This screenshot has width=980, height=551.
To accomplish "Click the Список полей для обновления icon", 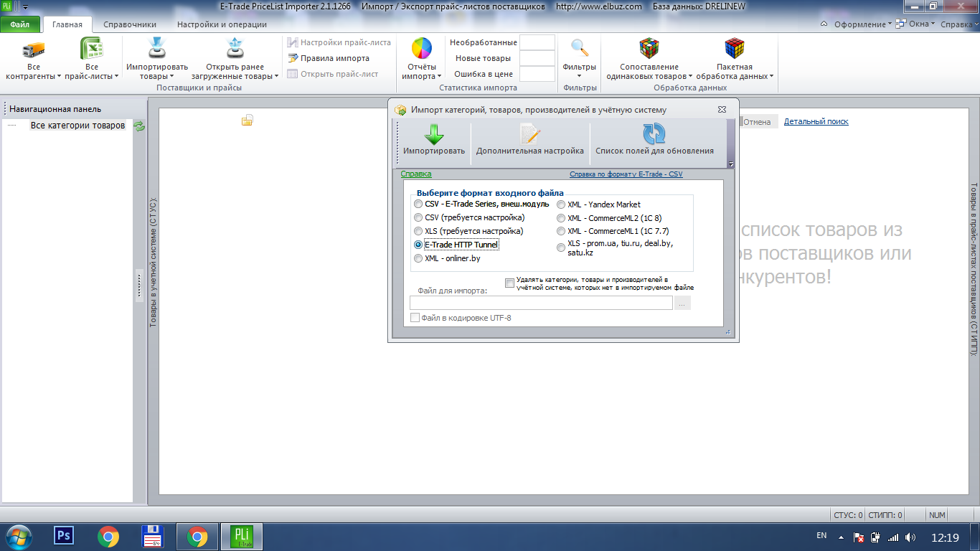I will coord(654,133).
